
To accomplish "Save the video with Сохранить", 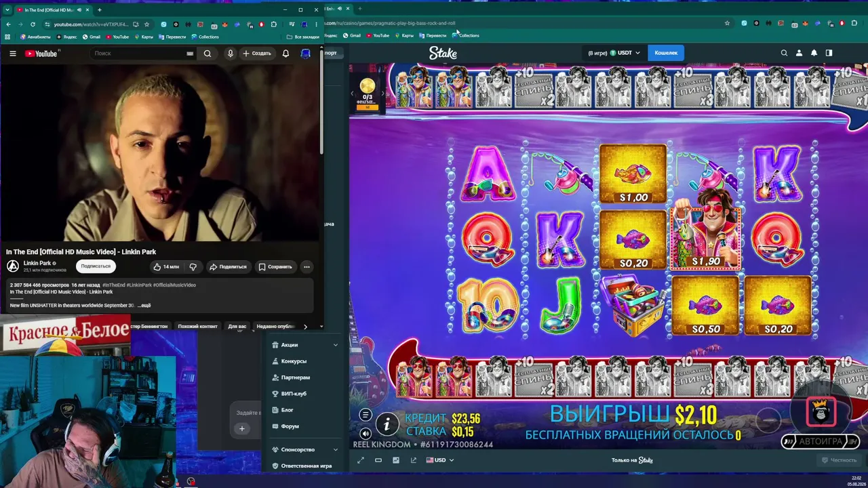I will 275,267.
